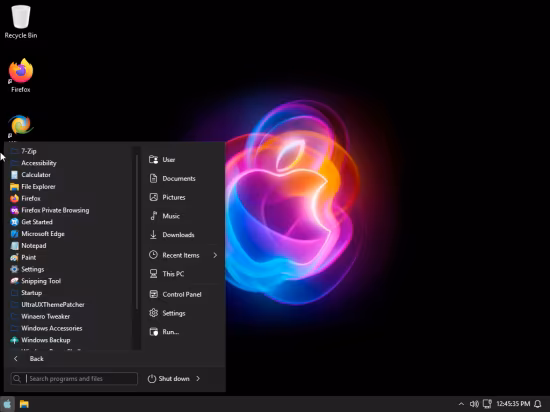Click the Pictures icon in right pane
This screenshot has width=550, height=412.
click(154, 197)
